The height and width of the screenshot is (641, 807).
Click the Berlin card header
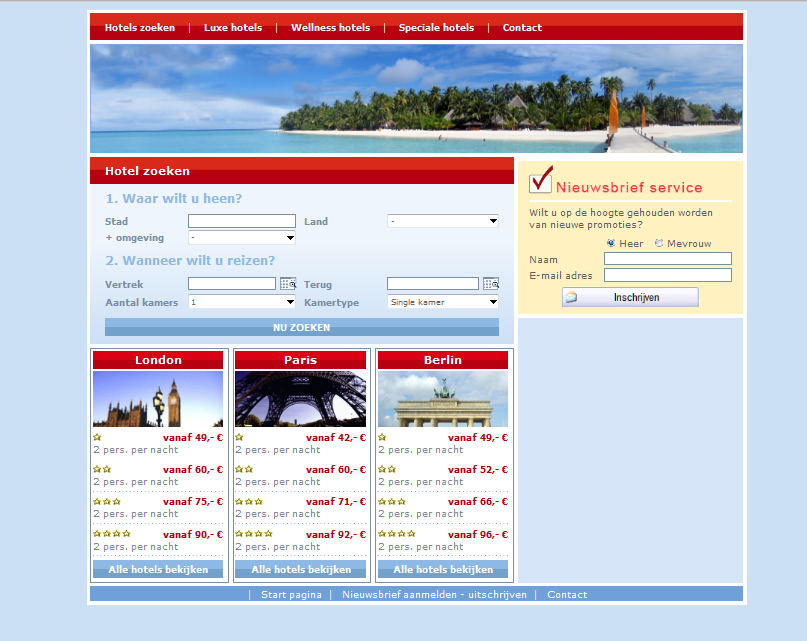(443, 360)
